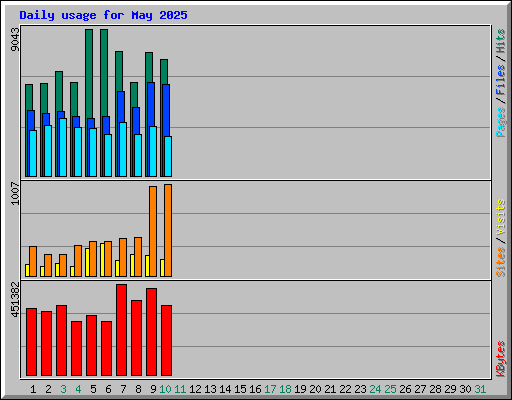Click green day 17 axis label
This screenshot has height=400, width=512.
tap(270, 389)
